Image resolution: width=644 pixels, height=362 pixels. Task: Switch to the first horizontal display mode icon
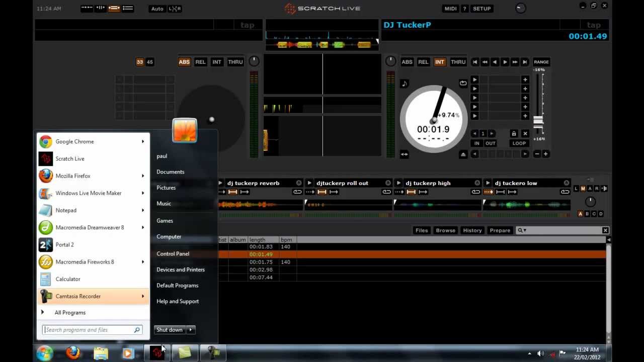point(87,9)
